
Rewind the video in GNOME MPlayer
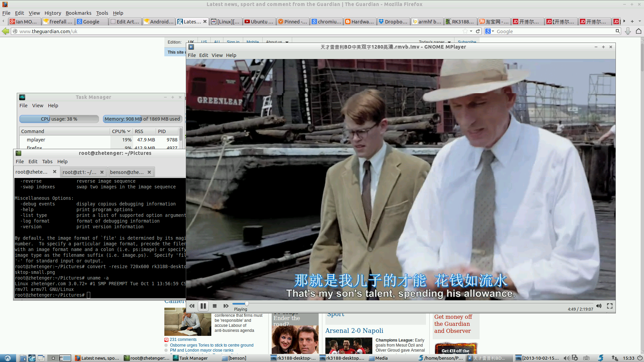click(192, 306)
